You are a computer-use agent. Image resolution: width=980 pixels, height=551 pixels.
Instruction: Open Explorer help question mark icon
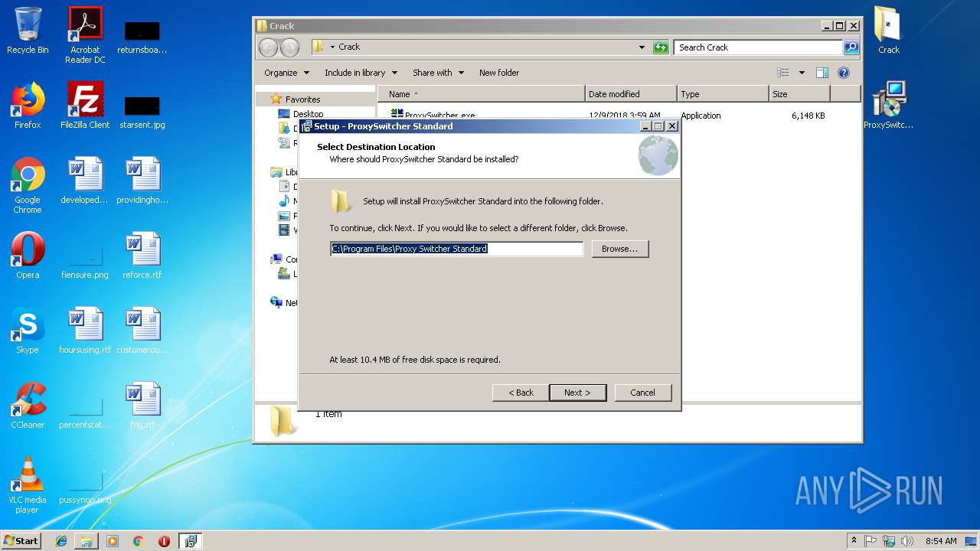pyautogui.click(x=844, y=73)
